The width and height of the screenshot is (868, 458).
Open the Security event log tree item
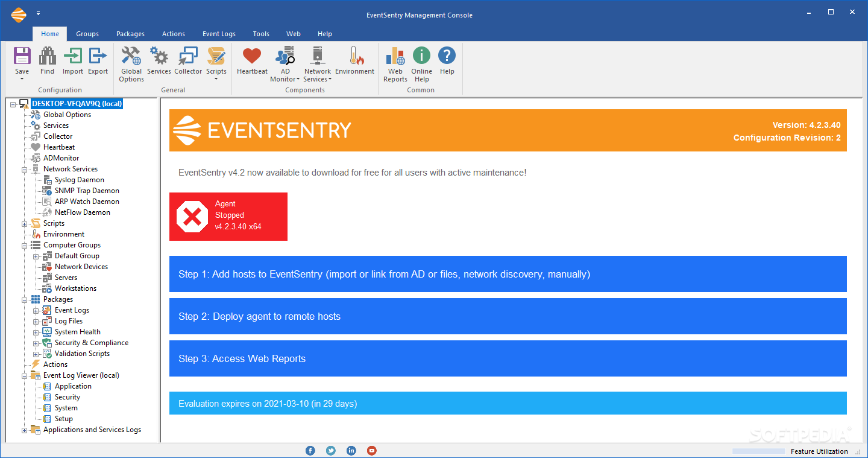point(68,397)
